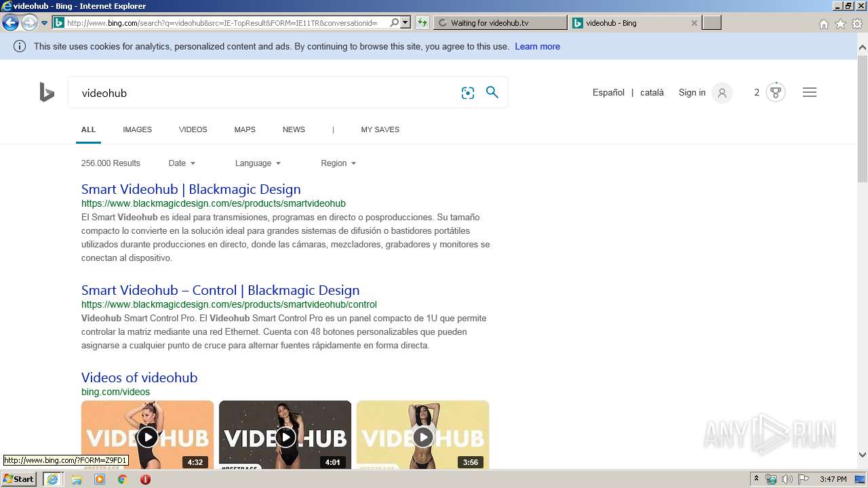
Task: Open the IE Tools gear icon
Action: (x=857, y=24)
